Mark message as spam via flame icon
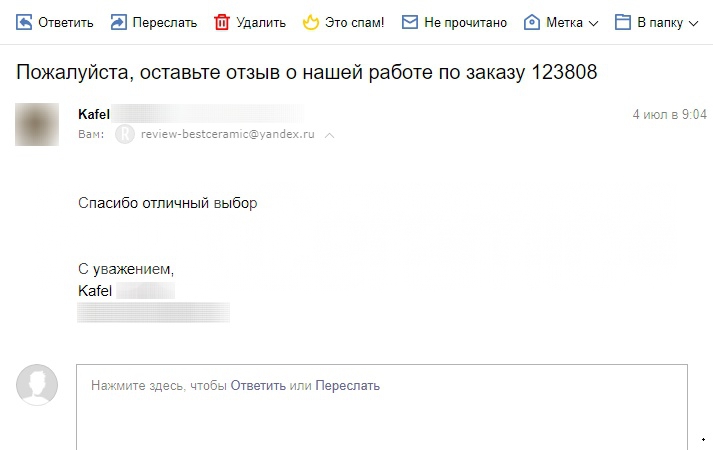Screen dimensions: 713x450 [311, 22]
